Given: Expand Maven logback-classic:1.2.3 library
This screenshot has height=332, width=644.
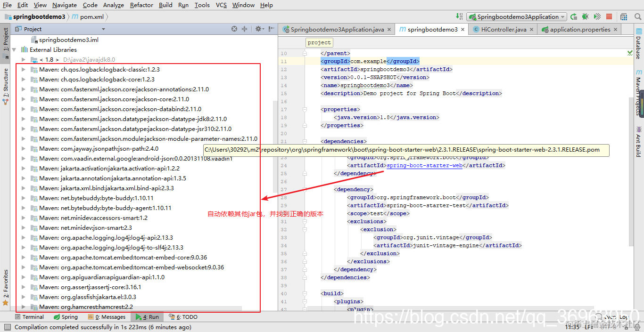Looking at the screenshot, I should [24, 69].
